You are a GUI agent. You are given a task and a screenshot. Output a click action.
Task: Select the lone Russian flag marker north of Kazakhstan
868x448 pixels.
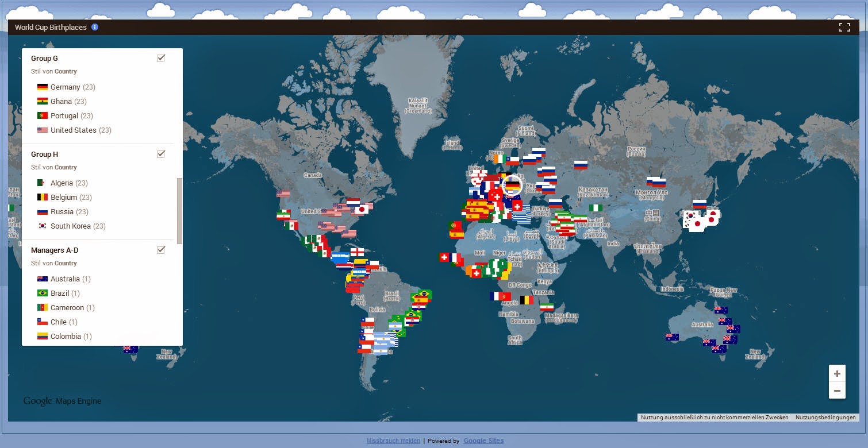[581, 165]
